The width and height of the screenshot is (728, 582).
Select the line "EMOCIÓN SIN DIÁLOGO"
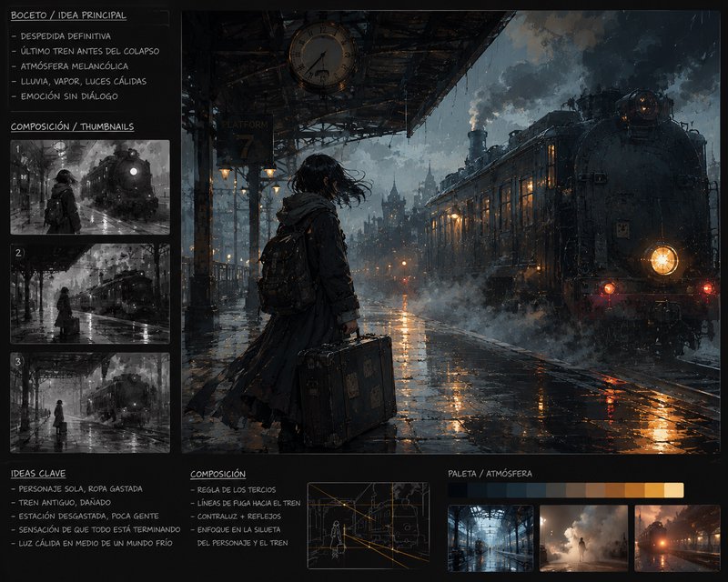point(69,96)
